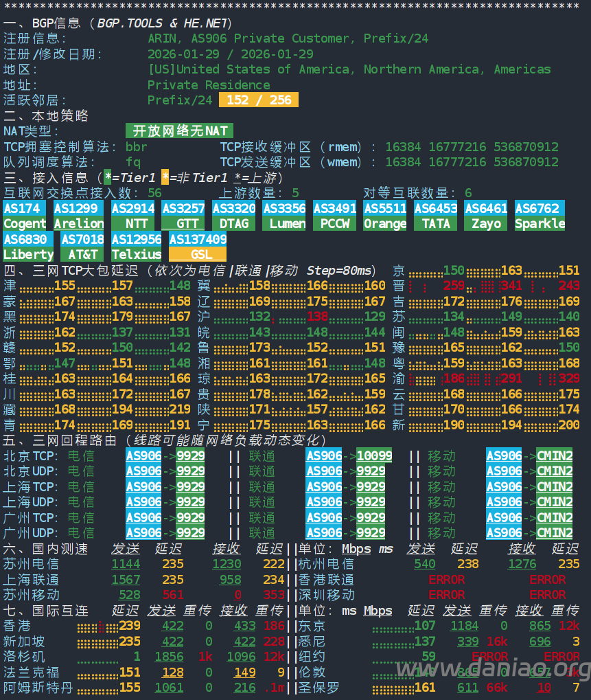The width and height of the screenshot is (591, 700).
Task: Select the green 开放网络无NAT label
Action: [x=180, y=131]
